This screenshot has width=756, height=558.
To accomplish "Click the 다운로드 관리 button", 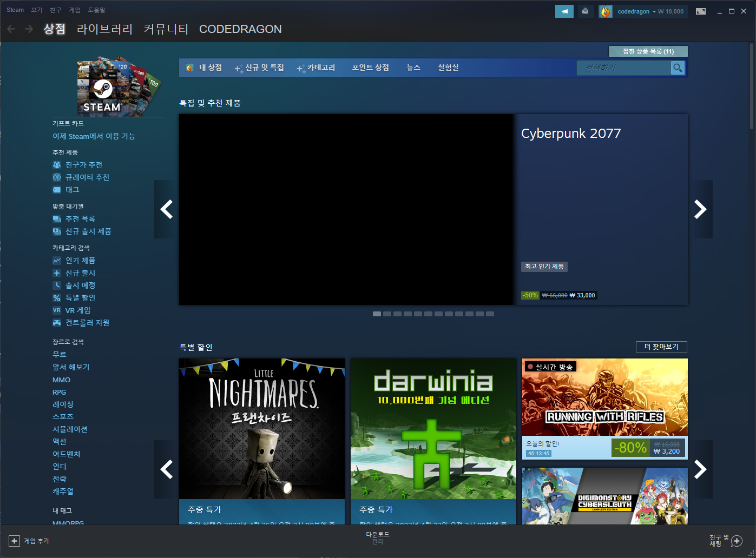I will [x=378, y=538].
